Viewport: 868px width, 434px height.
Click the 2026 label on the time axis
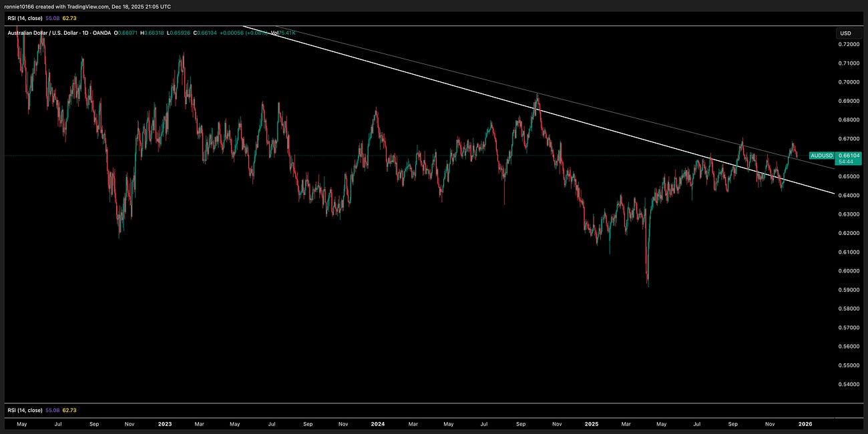tap(805, 424)
